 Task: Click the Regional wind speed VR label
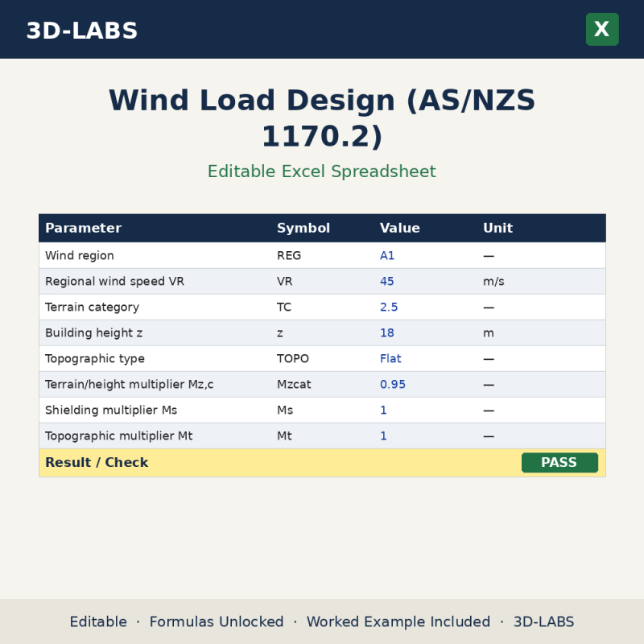[x=114, y=281]
